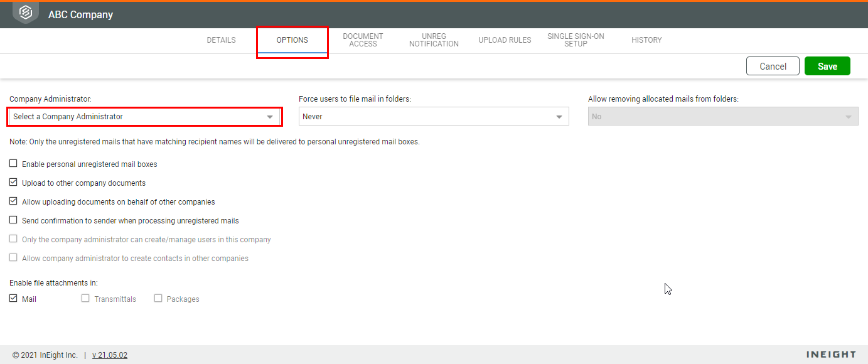
Task: Go to the Unreg Notification tab
Action: pyautogui.click(x=434, y=40)
